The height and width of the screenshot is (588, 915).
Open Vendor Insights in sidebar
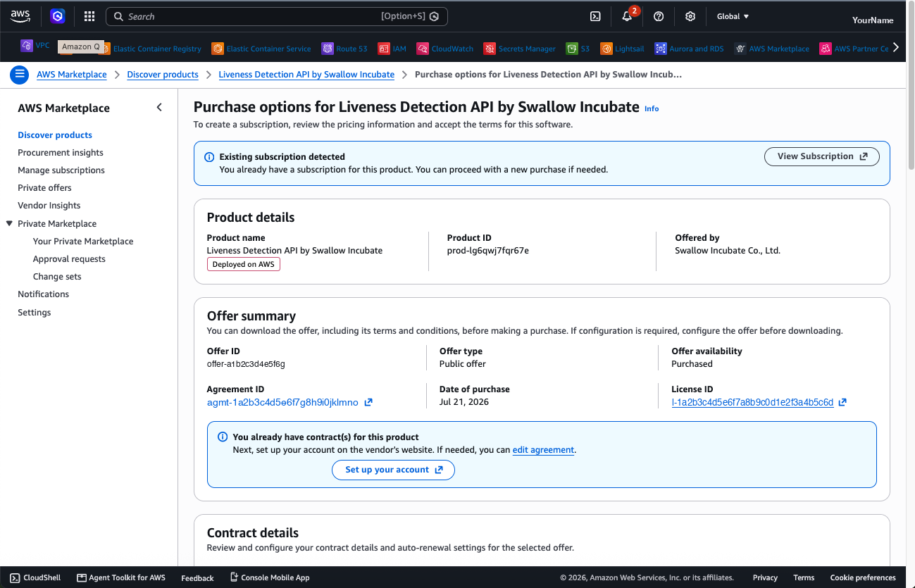point(49,206)
